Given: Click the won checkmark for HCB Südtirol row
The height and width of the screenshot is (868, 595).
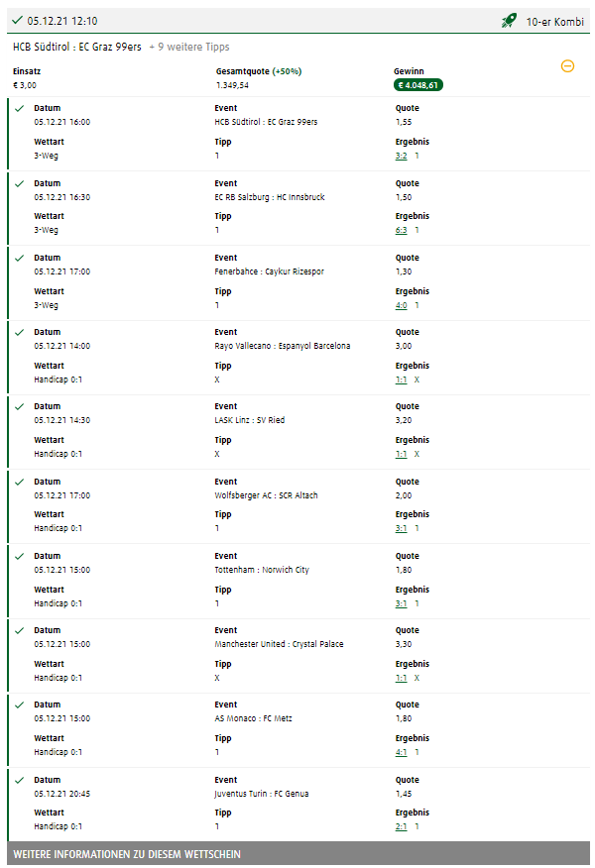Looking at the screenshot, I should (20, 109).
